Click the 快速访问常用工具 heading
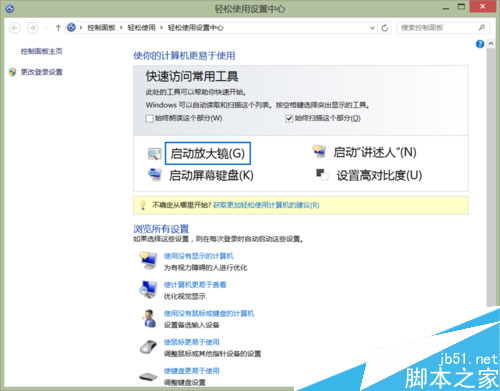This screenshot has height=391, width=500. 192,77
